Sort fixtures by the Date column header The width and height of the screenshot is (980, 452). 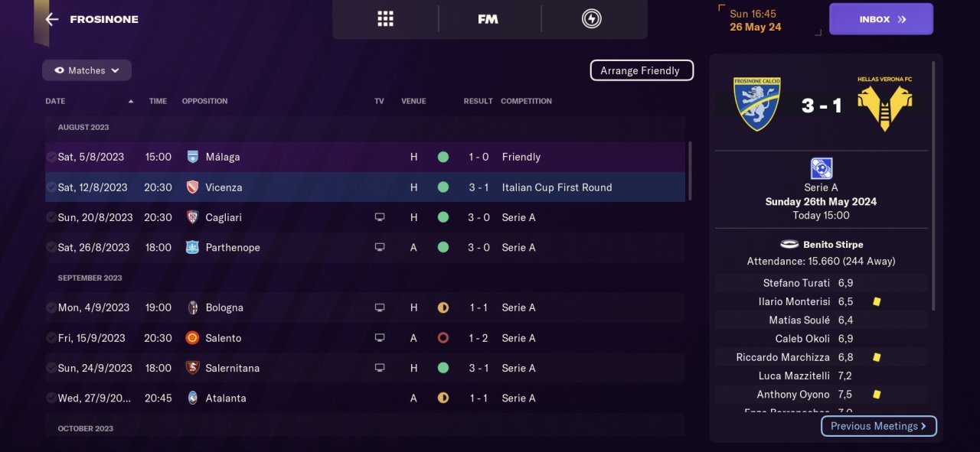(x=55, y=101)
